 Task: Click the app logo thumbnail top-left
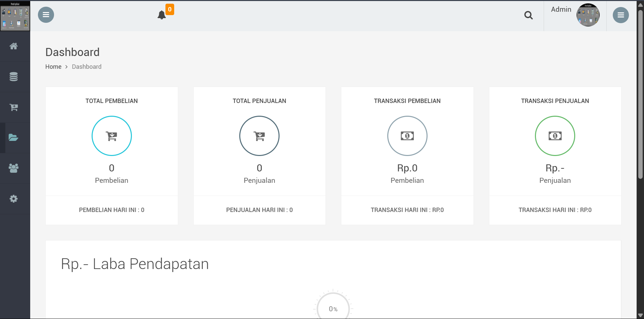coord(15,16)
